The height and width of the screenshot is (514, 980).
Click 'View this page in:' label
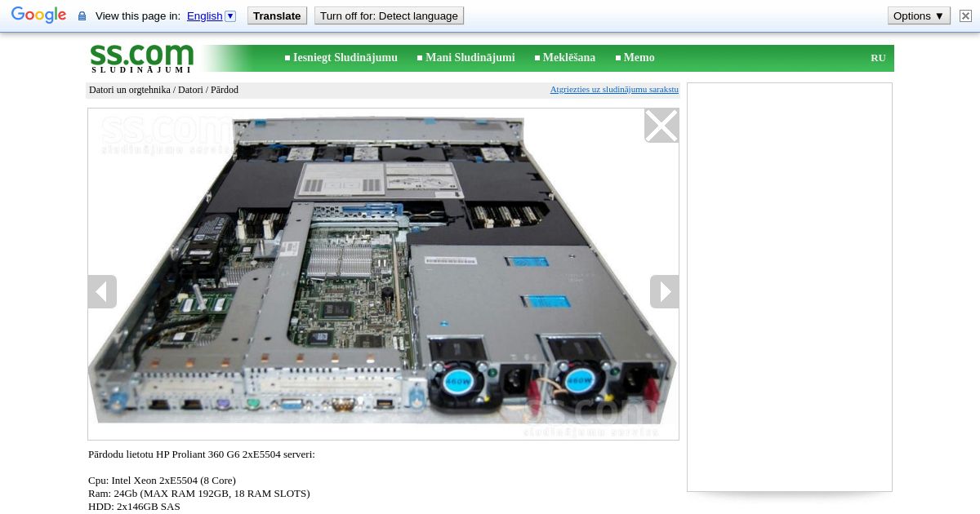pyautogui.click(x=138, y=16)
